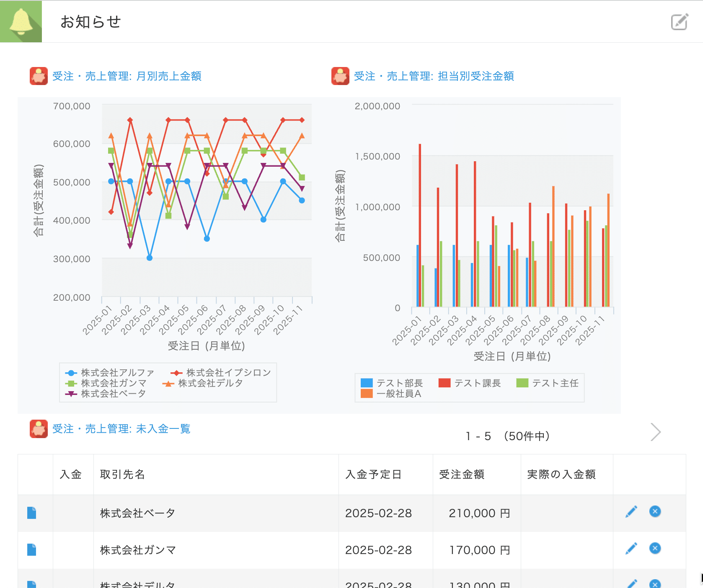This screenshot has width=703, height=588.
Task: Toggle テスト部長 legend series
Action: tap(392, 383)
